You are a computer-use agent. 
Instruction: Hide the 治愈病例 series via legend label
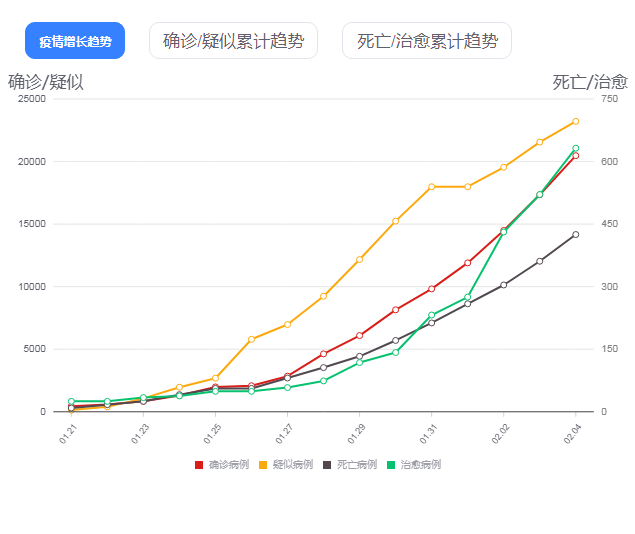421,464
